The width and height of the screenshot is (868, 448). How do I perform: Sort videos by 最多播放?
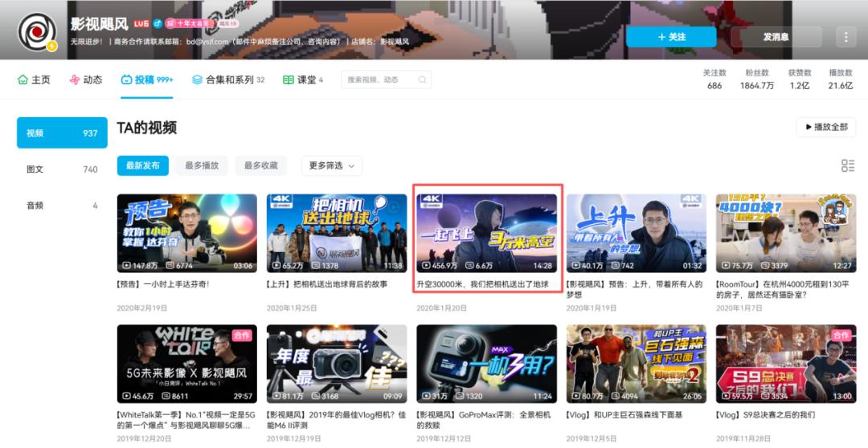pyautogui.click(x=202, y=165)
